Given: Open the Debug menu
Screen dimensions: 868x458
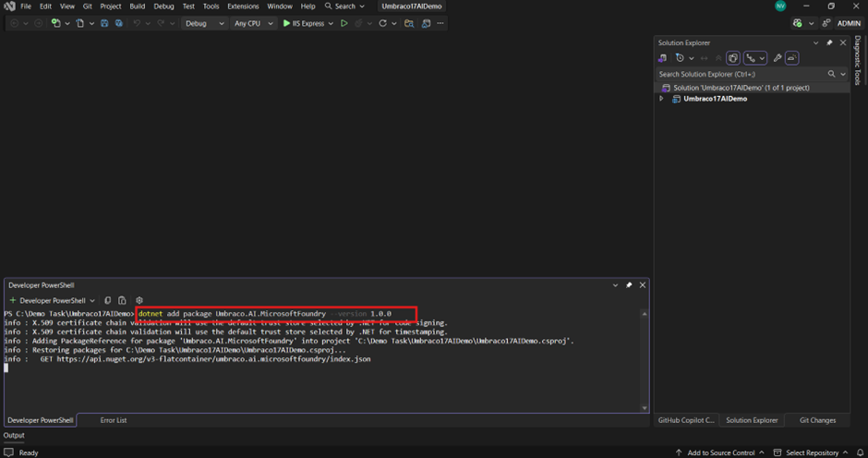Looking at the screenshot, I should pyautogui.click(x=163, y=6).
